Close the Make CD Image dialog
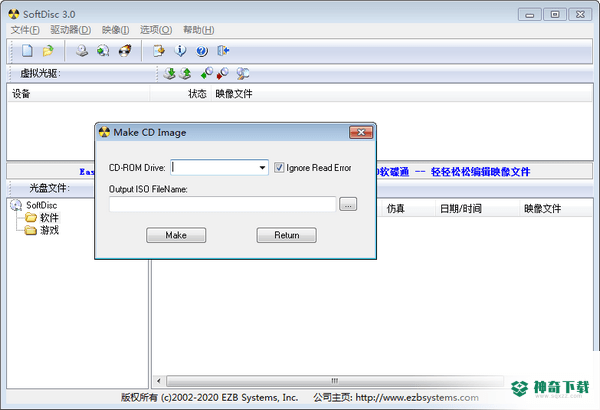Screen dimensions: 600x410 coord(361,132)
